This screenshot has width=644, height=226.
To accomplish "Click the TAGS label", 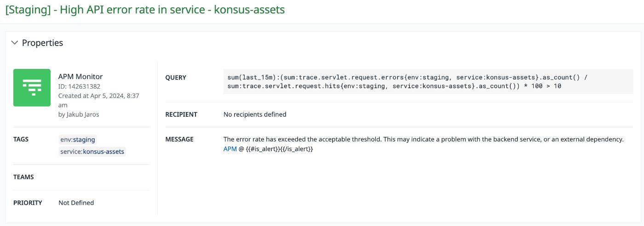I will tap(21, 139).
